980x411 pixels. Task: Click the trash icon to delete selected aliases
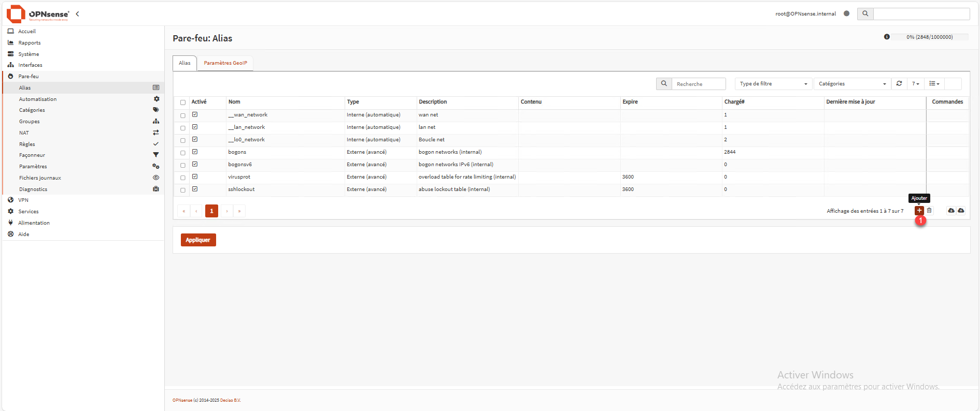[x=929, y=211]
